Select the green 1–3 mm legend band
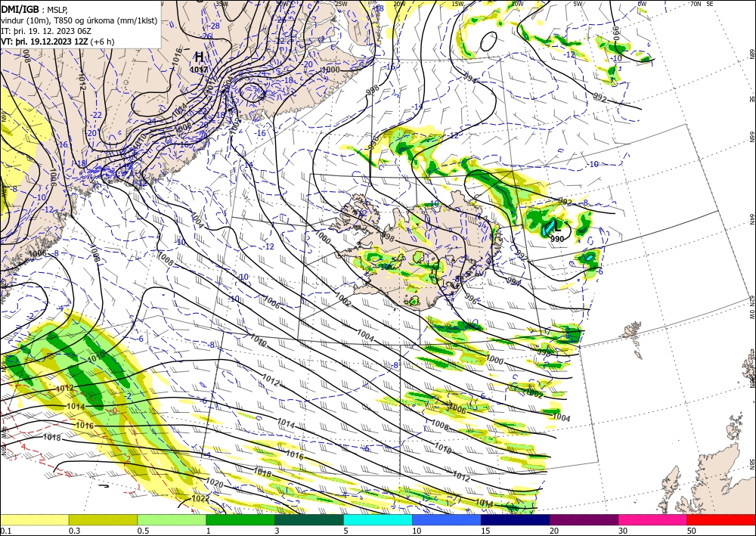Screen dimensions: 756x536 coord(240,519)
